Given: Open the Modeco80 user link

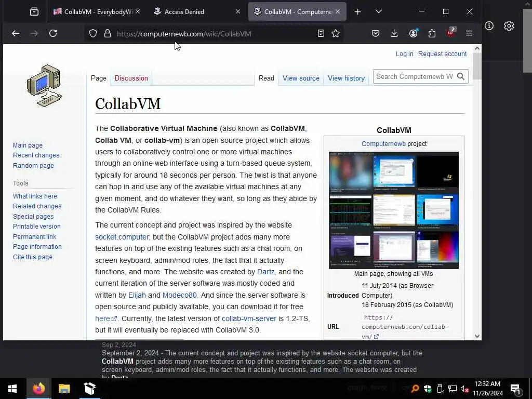Looking at the screenshot, I should click(179, 295).
